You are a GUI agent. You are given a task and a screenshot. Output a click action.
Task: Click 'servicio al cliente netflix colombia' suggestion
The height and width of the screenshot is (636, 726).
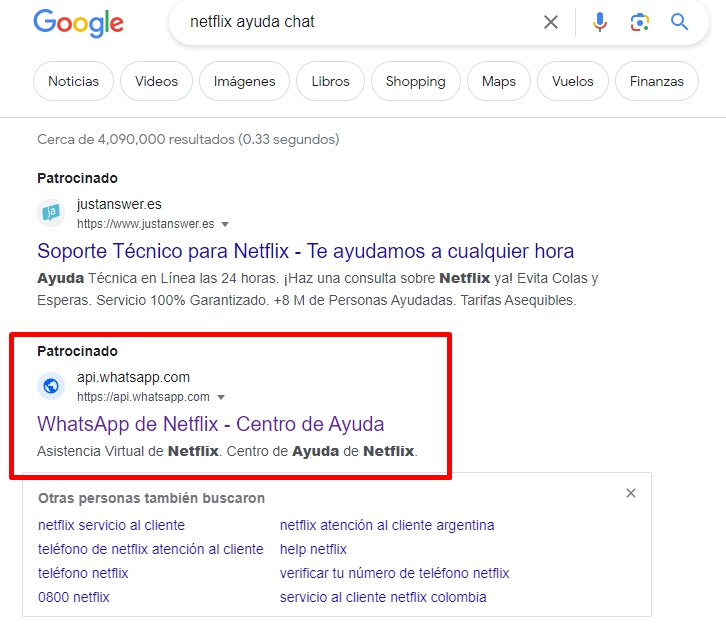383,598
